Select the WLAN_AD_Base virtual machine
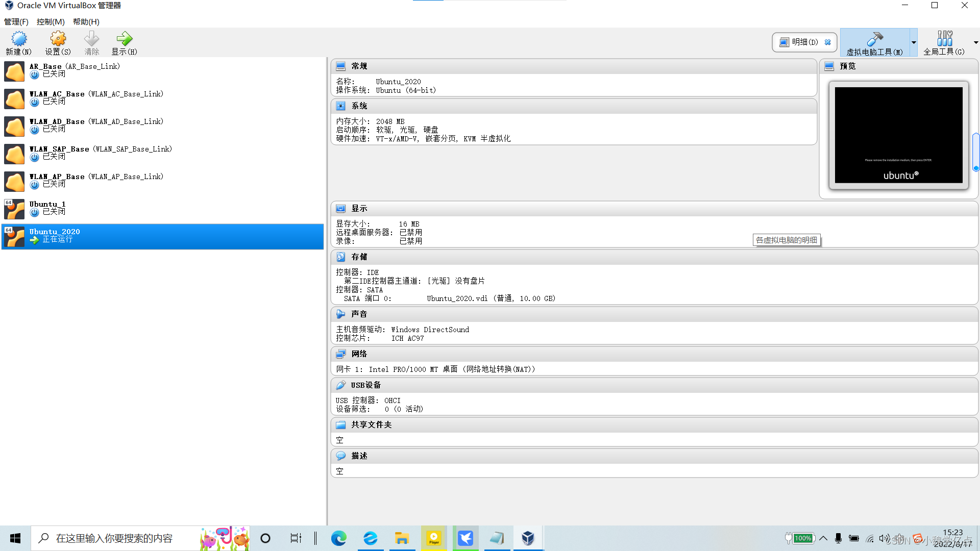Image resolution: width=980 pixels, height=551 pixels. pos(163,126)
